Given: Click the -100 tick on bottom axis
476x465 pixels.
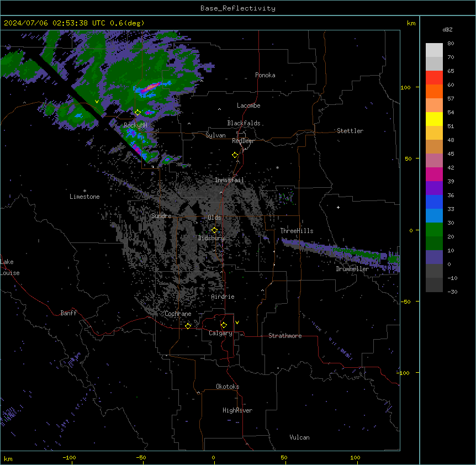Looking at the screenshot, I should point(70,457).
